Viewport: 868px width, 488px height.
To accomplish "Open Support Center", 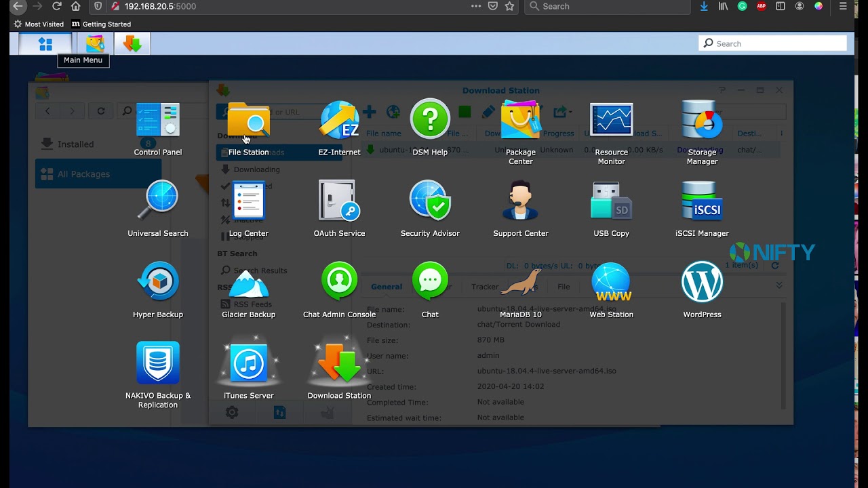I will [521, 210].
